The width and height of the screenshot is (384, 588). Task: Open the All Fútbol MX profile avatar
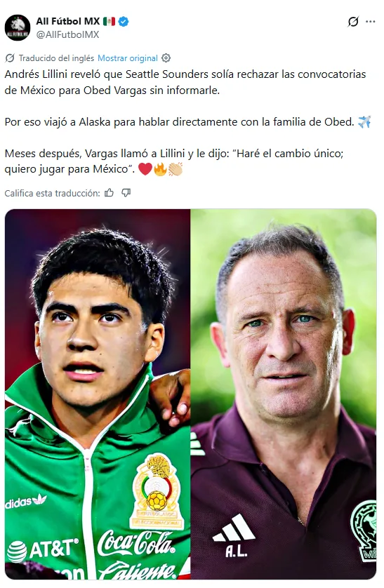click(x=18, y=28)
